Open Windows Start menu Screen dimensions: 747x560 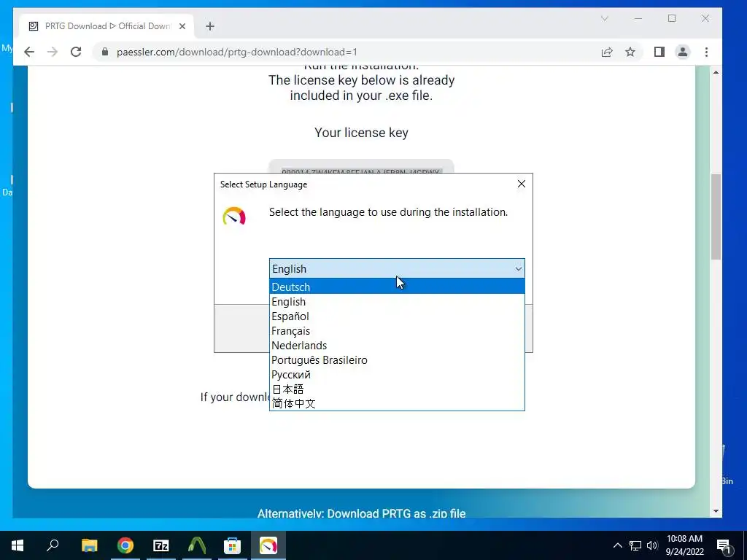tap(18, 545)
